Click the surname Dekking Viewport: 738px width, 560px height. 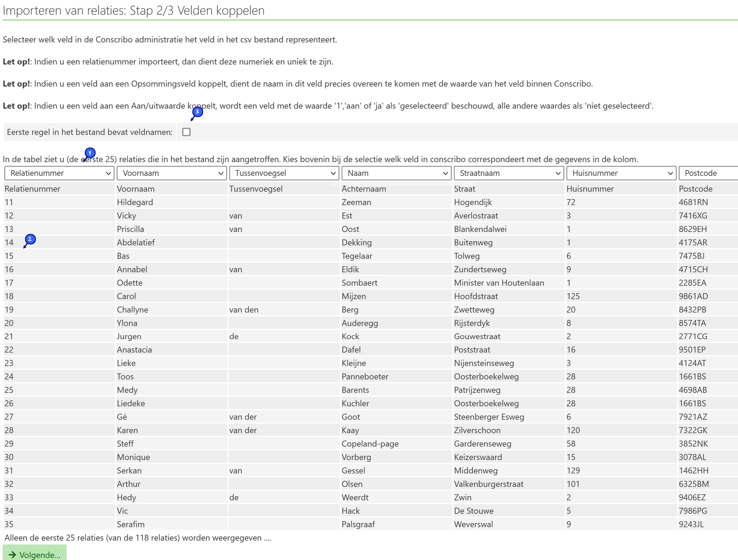[x=356, y=242]
